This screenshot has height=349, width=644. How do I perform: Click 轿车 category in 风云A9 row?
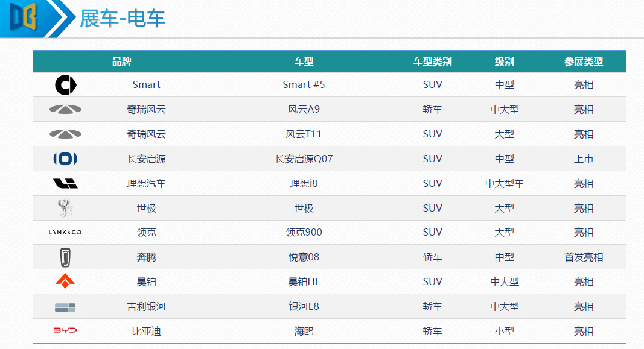[x=433, y=110]
